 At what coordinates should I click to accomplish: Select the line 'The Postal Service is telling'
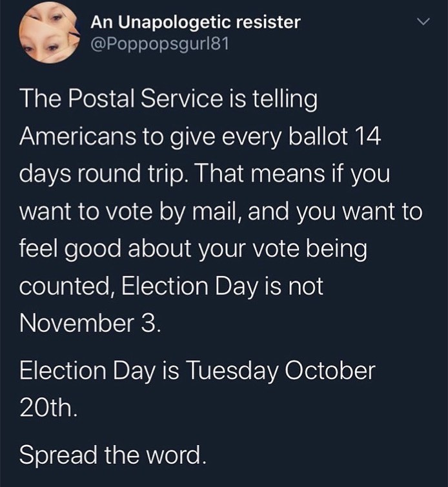168,99
